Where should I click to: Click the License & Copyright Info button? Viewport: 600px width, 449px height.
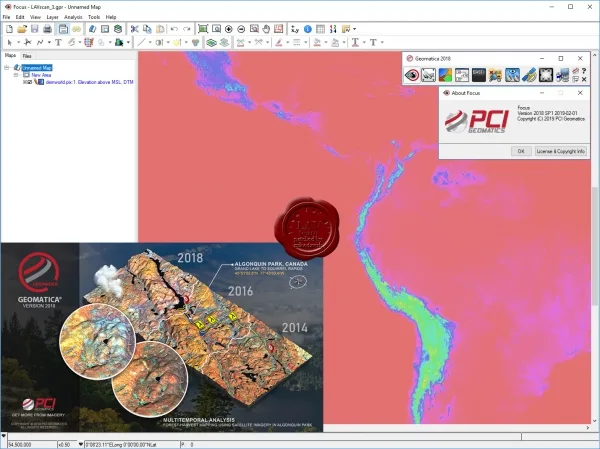pos(561,151)
